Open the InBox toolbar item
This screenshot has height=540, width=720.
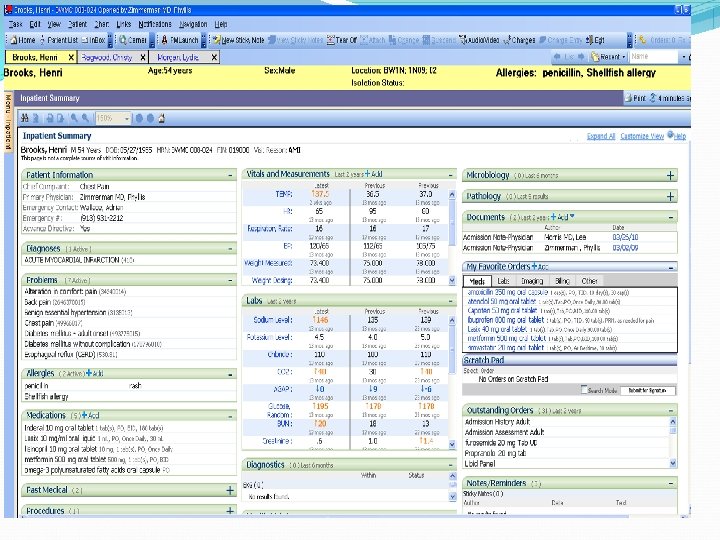coord(94,40)
